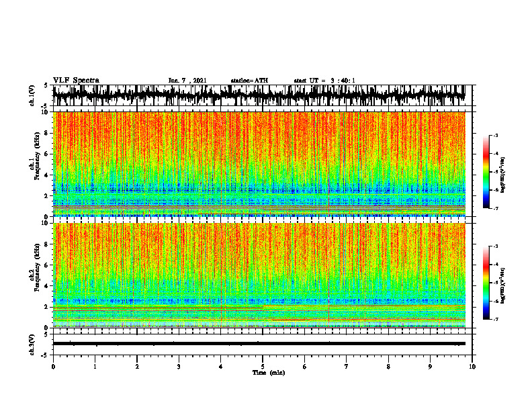Click time-axis tick label "1"
The height and width of the screenshot is (411, 532).
[x=95, y=367]
